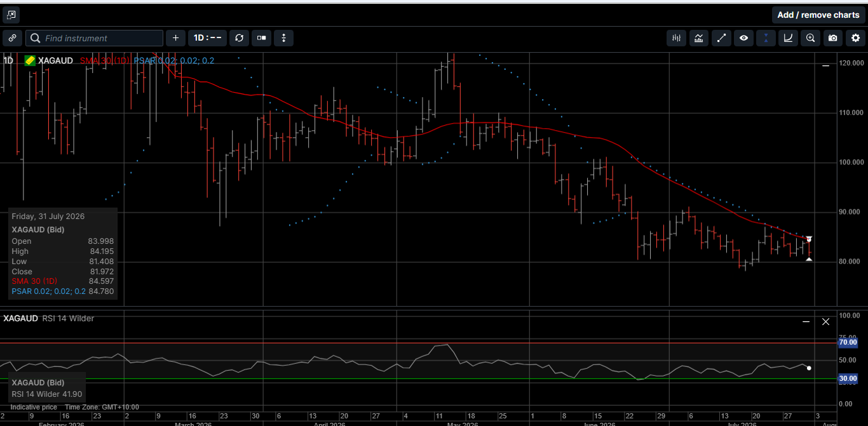Click the logarithmic curve scale icon
This screenshot has height=426, width=868.
pyautogui.click(x=788, y=38)
